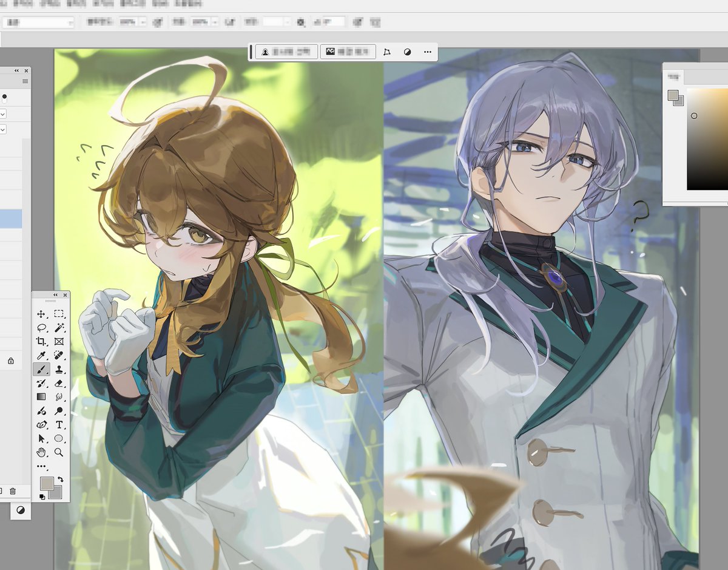Select the Clone Stamp tool
Viewport: 728px width, 570px height.
point(59,369)
